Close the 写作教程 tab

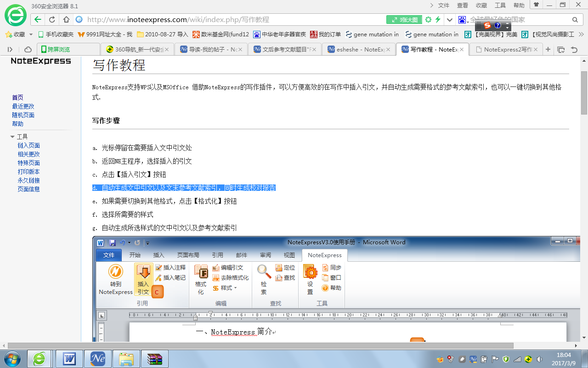[462, 49]
